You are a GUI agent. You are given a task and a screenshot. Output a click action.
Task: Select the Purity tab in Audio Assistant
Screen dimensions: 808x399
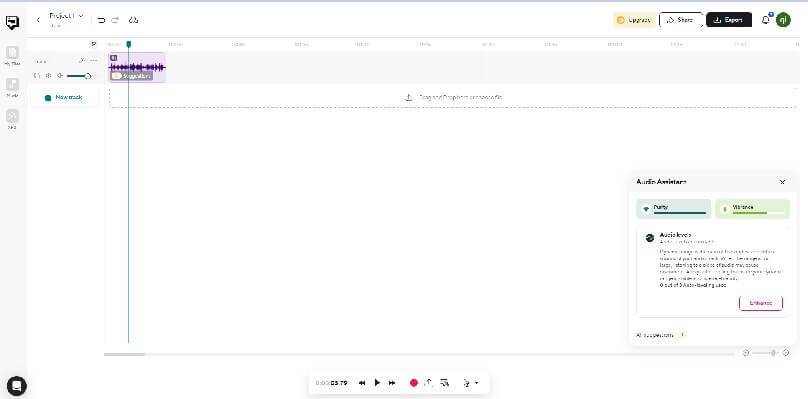tap(674, 209)
